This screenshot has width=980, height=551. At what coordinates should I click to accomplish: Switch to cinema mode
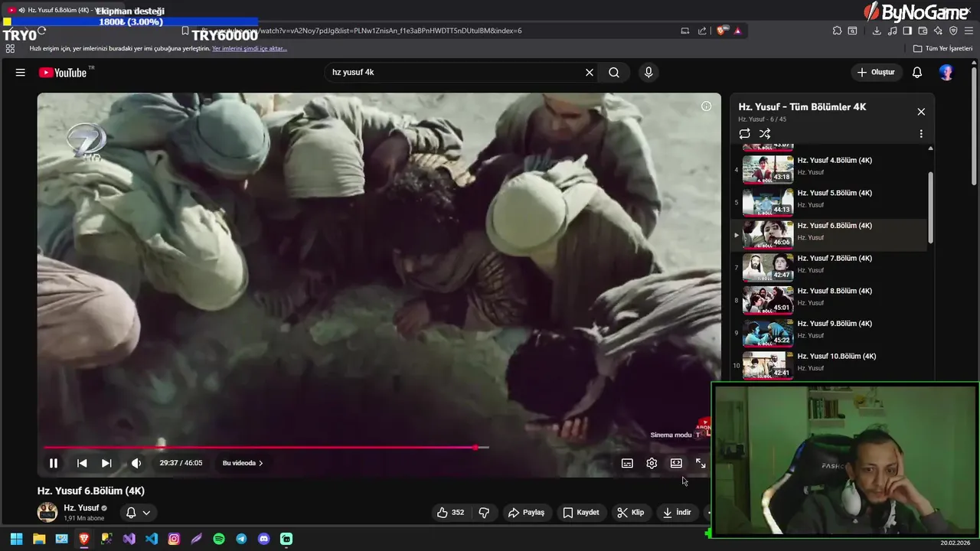pos(676,463)
